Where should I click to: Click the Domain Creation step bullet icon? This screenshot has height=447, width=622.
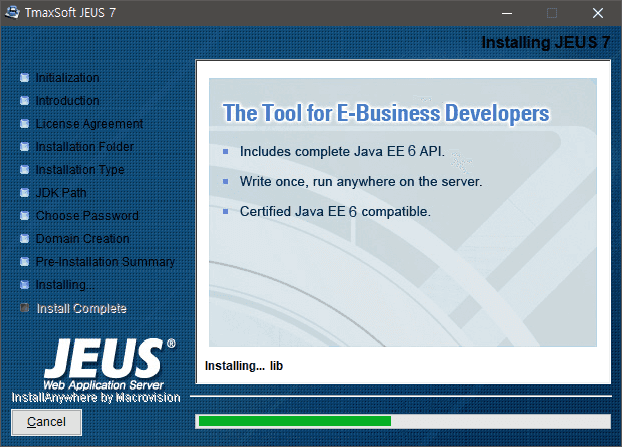click(x=25, y=239)
